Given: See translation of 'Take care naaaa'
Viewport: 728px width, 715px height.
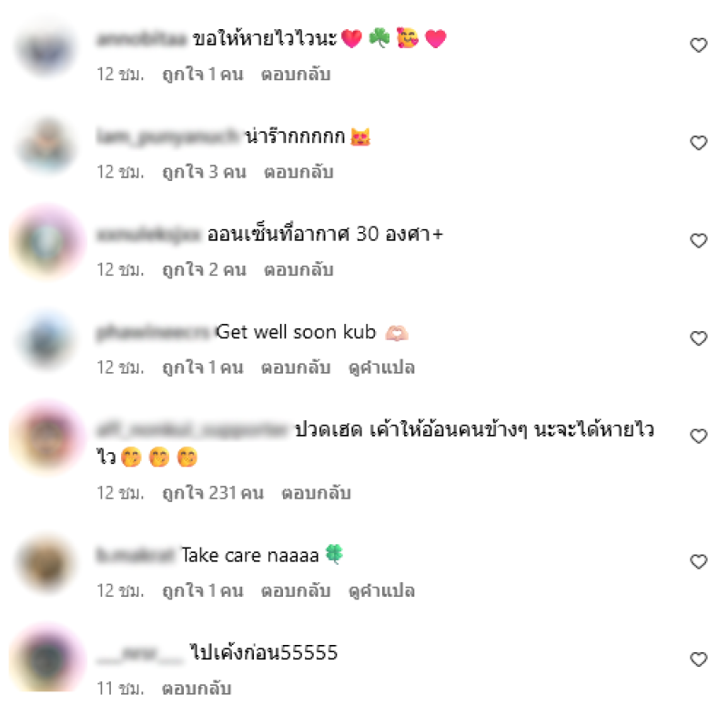Looking at the screenshot, I should click(x=381, y=590).
